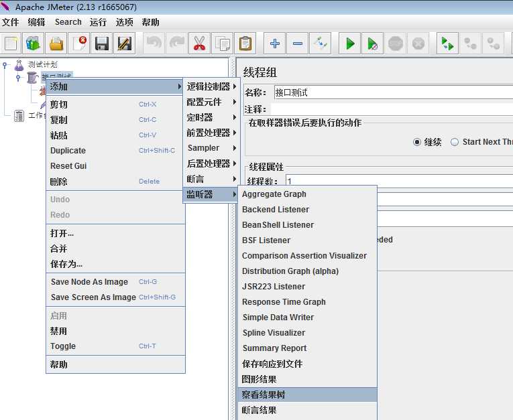Viewport: 513px width, 420px height.
Task: Open the 编辑 menu
Action: coord(36,22)
